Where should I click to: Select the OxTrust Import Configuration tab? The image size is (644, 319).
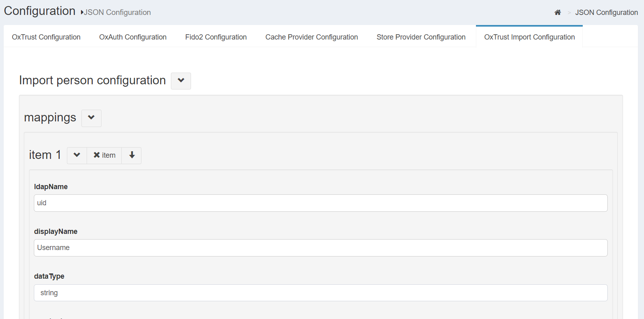pyautogui.click(x=529, y=37)
